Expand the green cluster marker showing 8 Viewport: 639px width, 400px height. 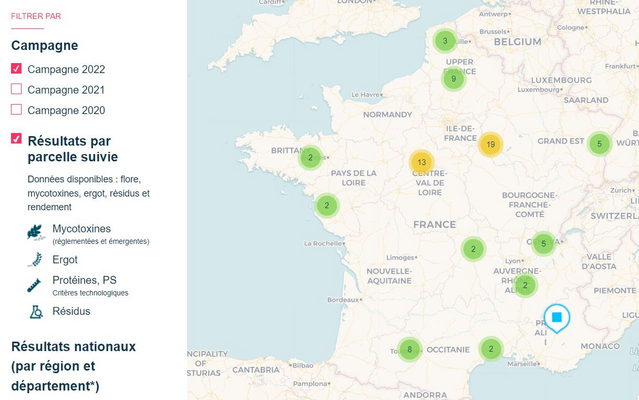coord(408,349)
